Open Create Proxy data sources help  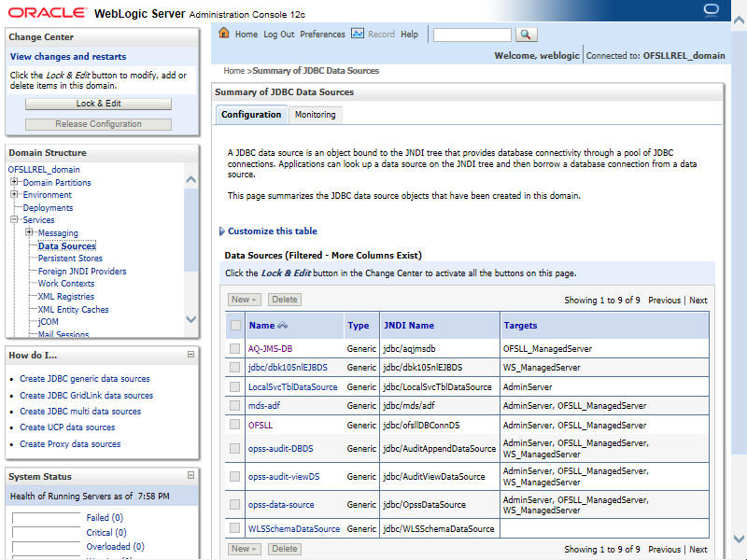pyautogui.click(x=70, y=444)
